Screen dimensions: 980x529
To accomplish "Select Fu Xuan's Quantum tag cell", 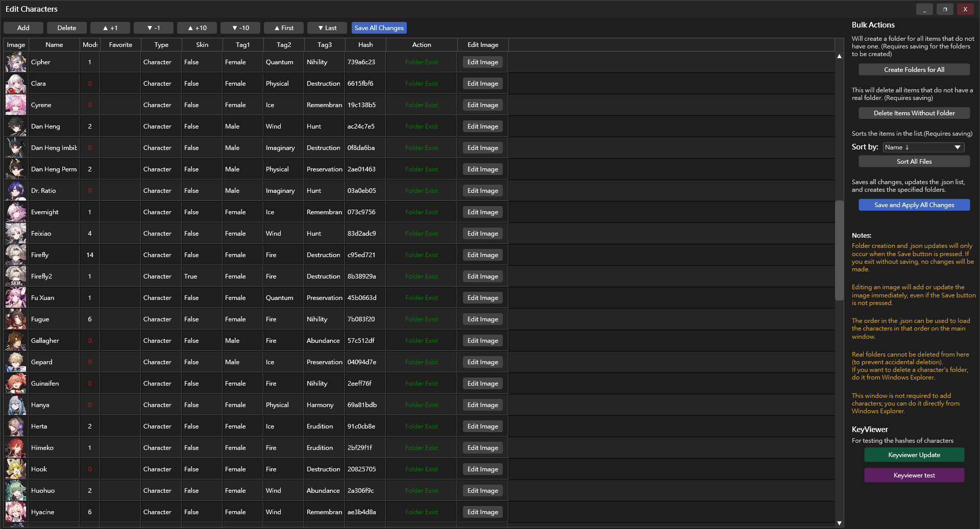I will point(284,298).
